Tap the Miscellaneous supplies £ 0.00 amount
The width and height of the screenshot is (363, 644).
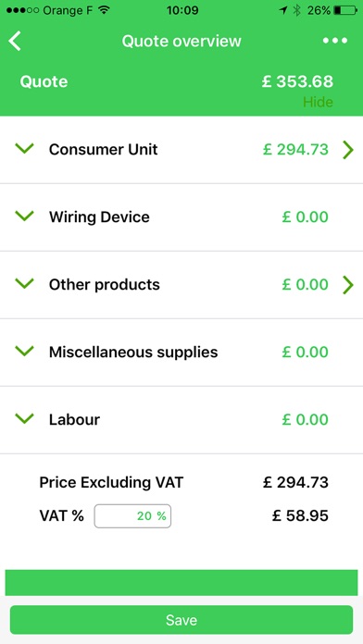[305, 352]
